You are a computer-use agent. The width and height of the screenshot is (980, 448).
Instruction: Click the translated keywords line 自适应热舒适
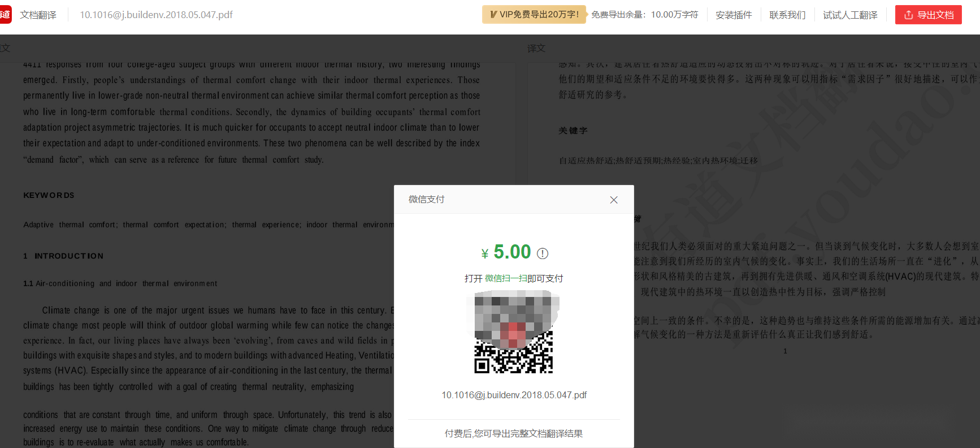[x=658, y=161]
